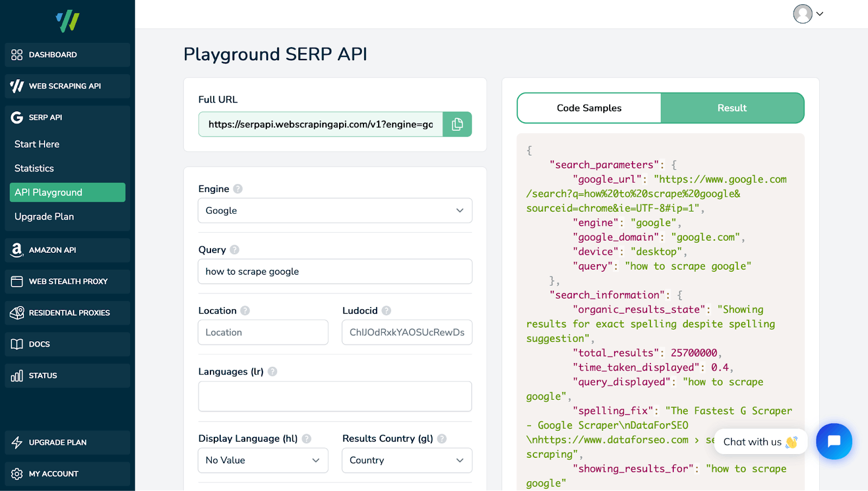Click the Results Country help icon
The width and height of the screenshot is (868, 491).
pyautogui.click(x=442, y=438)
